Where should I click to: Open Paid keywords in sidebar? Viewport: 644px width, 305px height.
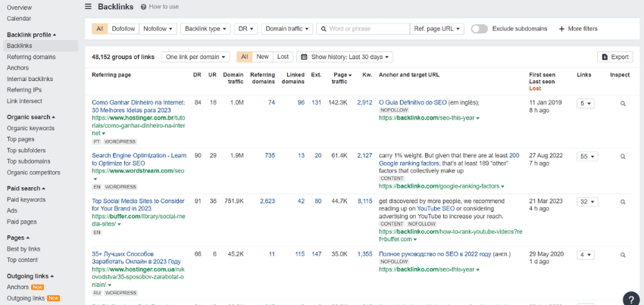[27, 200]
